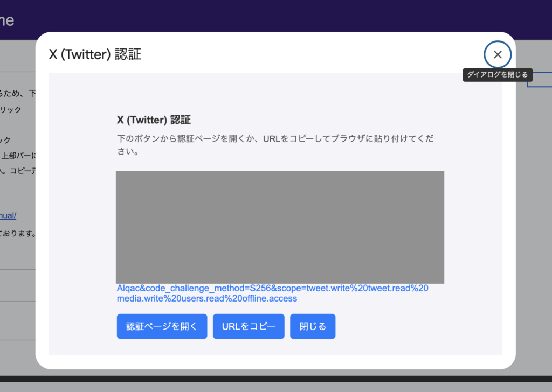Open the 認証ページを開く button
This screenshot has width=552, height=392.
click(x=162, y=326)
